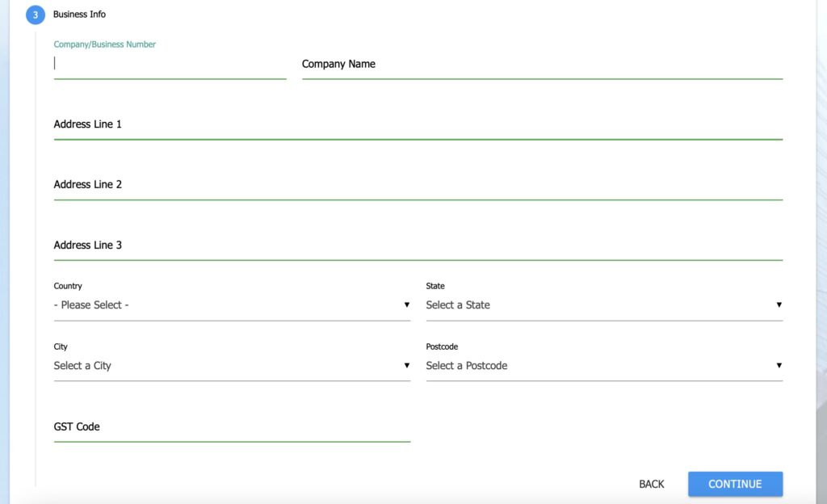Click the Country dropdown arrow
This screenshot has width=827, height=504.
click(x=407, y=305)
